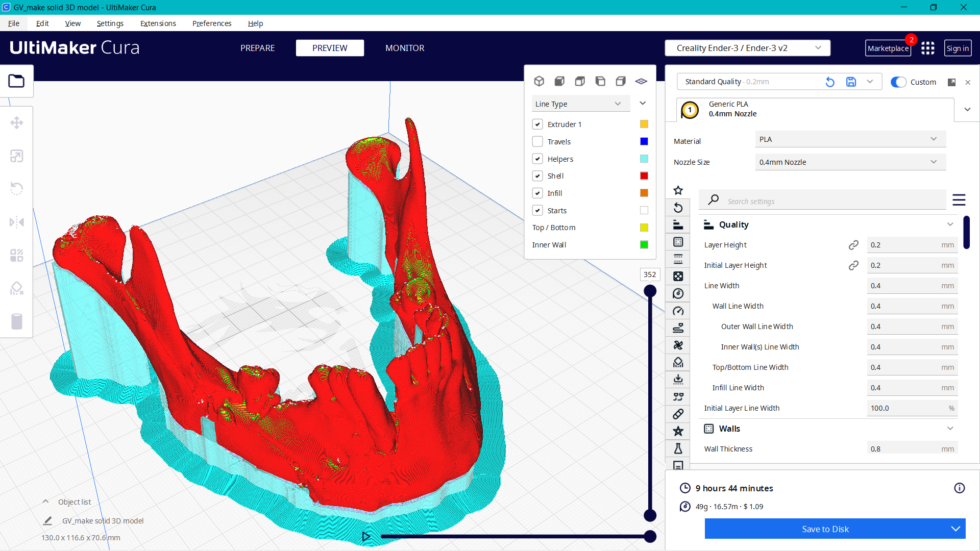Open the printer selection dropdown
Screen dimensions: 980x551
[747, 47]
